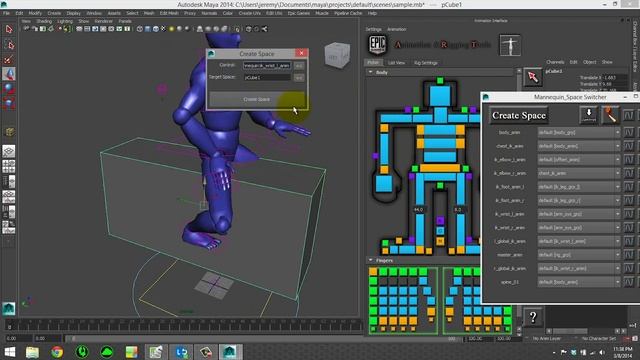Open Chrome from the Windows taskbar

[x=57, y=351]
